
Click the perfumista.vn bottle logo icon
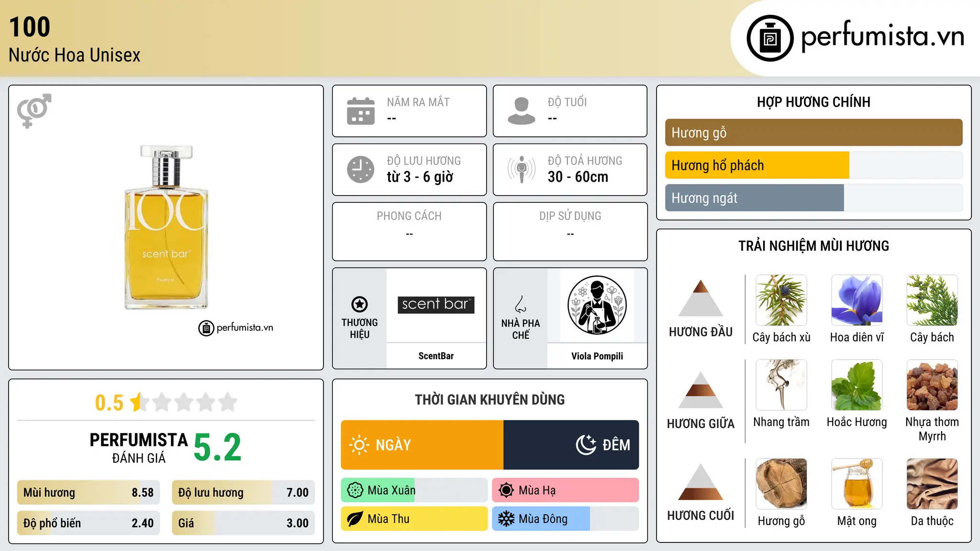pos(770,38)
